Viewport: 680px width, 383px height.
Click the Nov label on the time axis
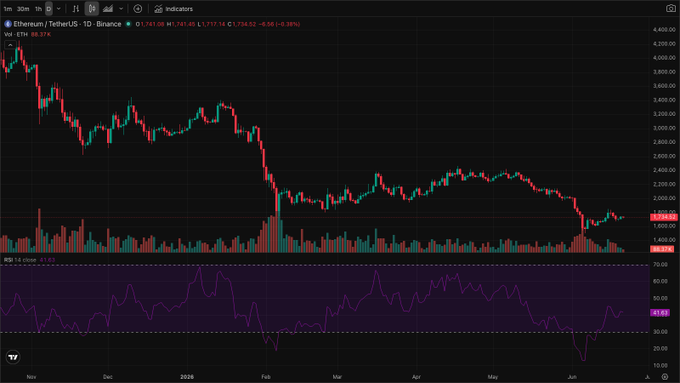point(31,377)
